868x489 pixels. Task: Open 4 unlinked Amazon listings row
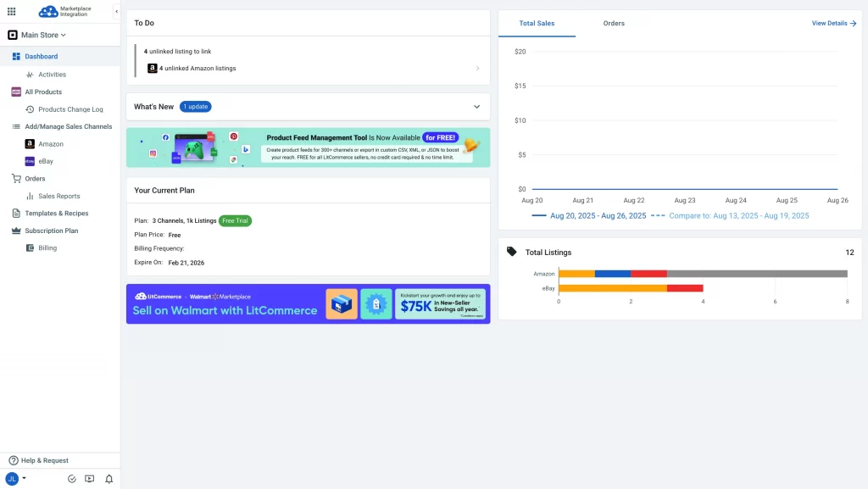click(x=314, y=69)
